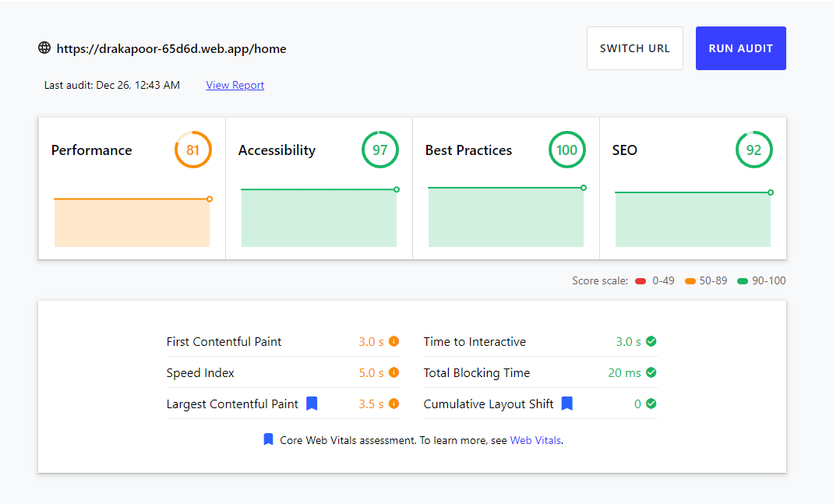Open the View Report link

point(235,85)
